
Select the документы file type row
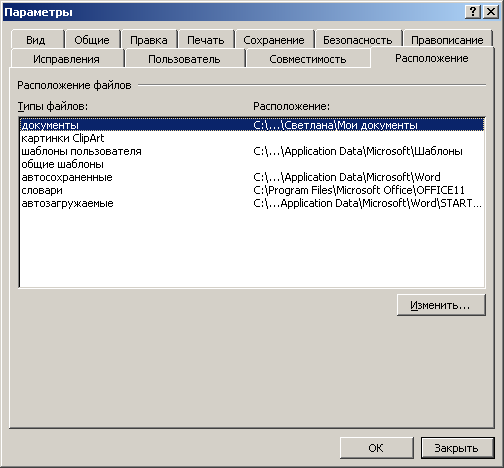pyautogui.click(x=252, y=125)
